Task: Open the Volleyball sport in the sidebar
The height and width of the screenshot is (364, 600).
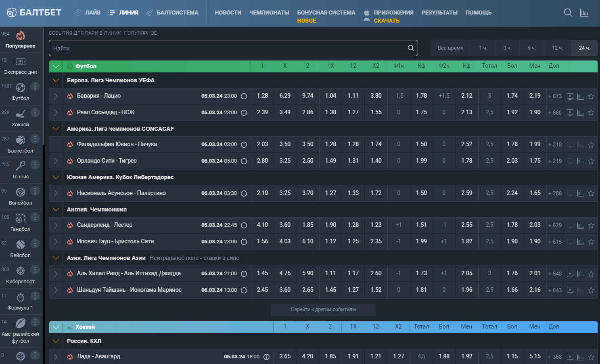Action: click(20, 196)
